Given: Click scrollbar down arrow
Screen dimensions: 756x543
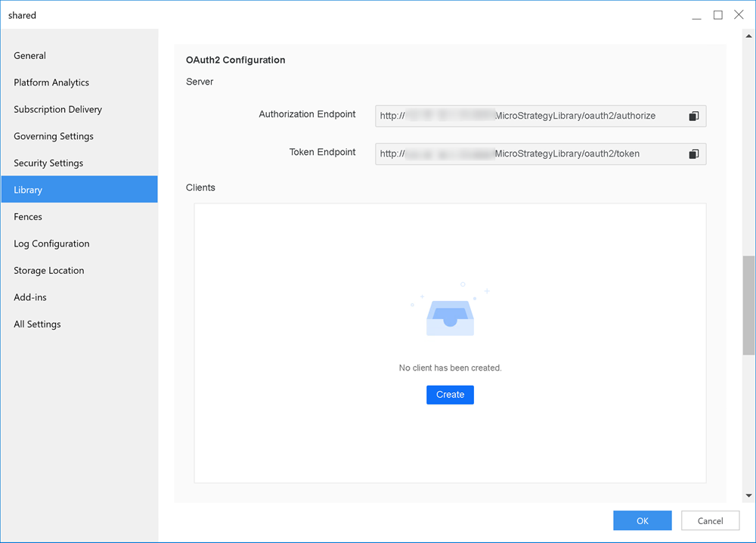Looking at the screenshot, I should coord(748,496).
